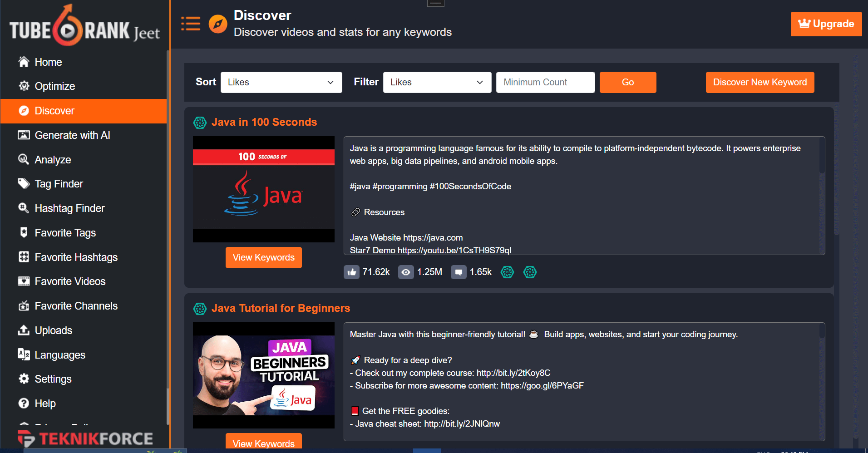Screen dimensions: 868x453
Task: Open Optimize in the sidebar
Action: [84, 86]
